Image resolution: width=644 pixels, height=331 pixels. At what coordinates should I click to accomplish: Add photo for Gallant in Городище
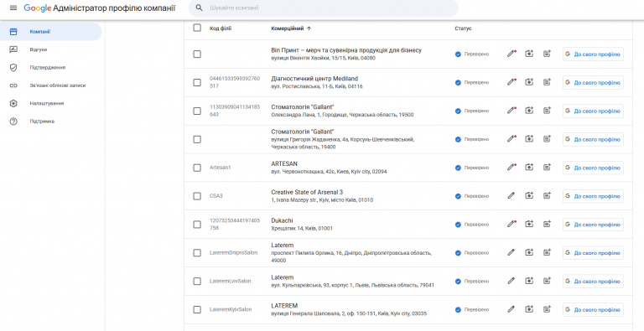click(x=529, y=111)
